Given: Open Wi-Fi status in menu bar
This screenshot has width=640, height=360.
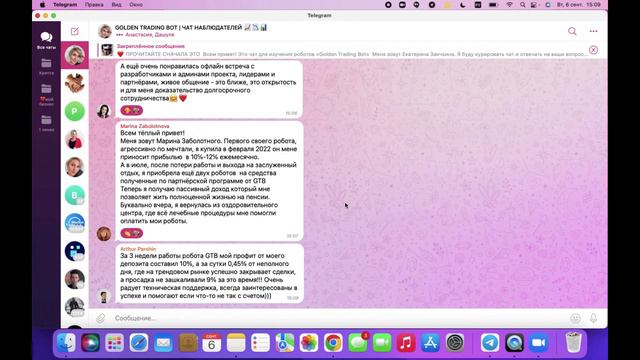Looking at the screenshot, I should click(x=509, y=4).
